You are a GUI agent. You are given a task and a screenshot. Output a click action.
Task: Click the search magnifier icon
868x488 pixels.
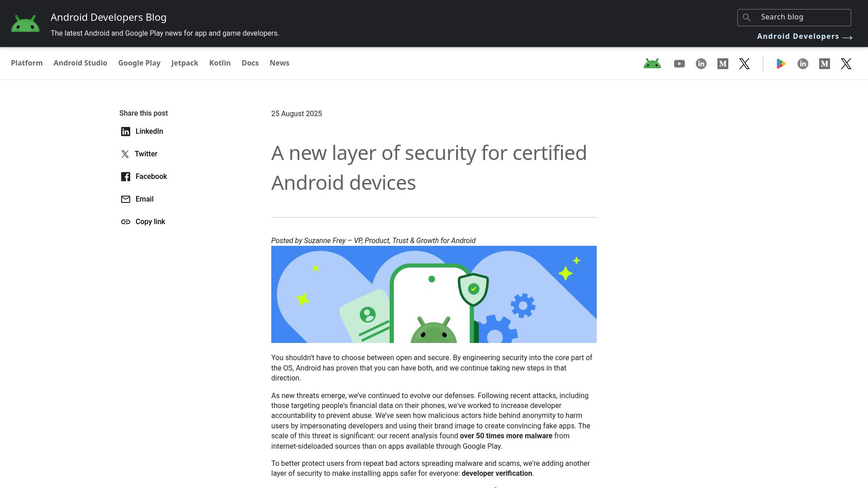747,17
